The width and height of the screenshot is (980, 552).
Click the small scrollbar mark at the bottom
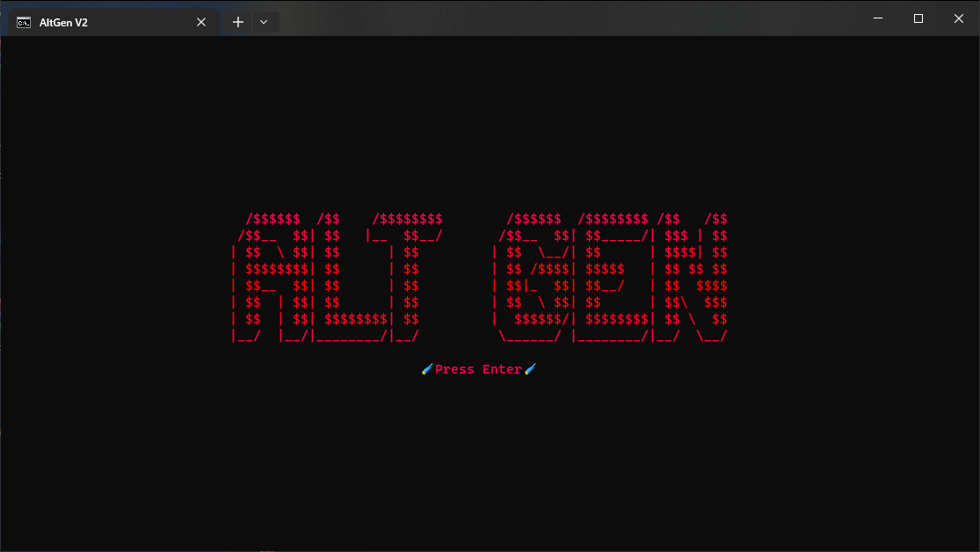[264, 549]
